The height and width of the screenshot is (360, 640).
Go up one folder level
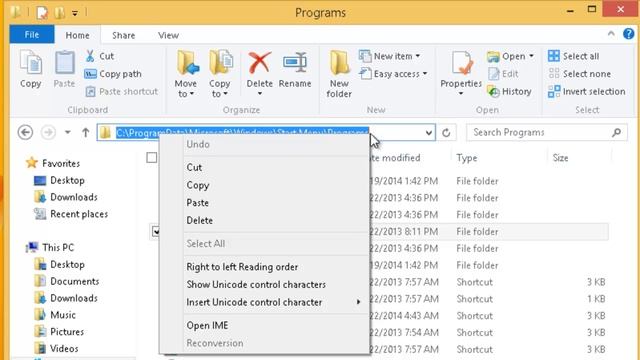point(85,133)
